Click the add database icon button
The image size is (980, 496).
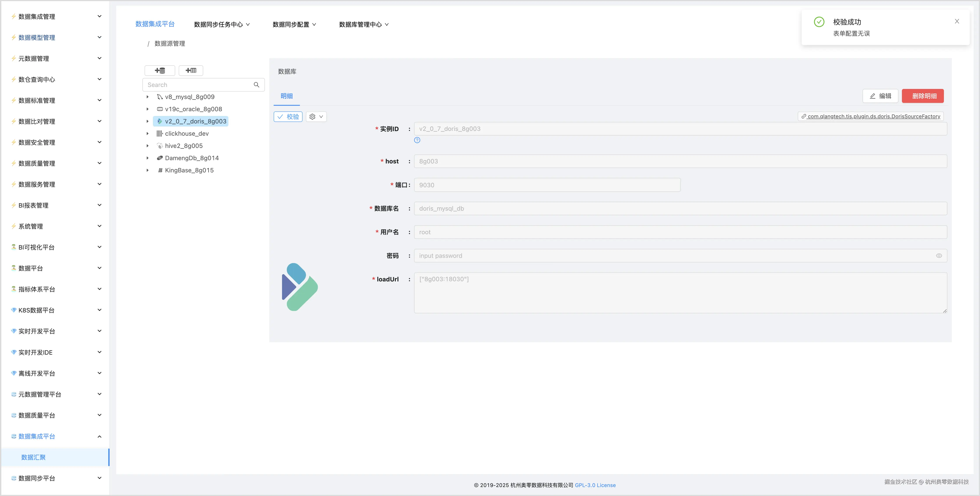160,70
